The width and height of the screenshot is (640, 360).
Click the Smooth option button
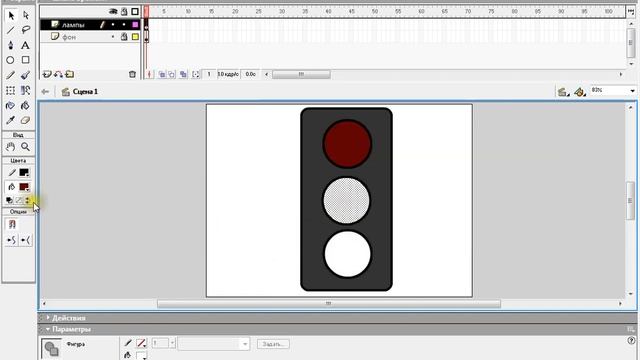[x=11, y=240]
